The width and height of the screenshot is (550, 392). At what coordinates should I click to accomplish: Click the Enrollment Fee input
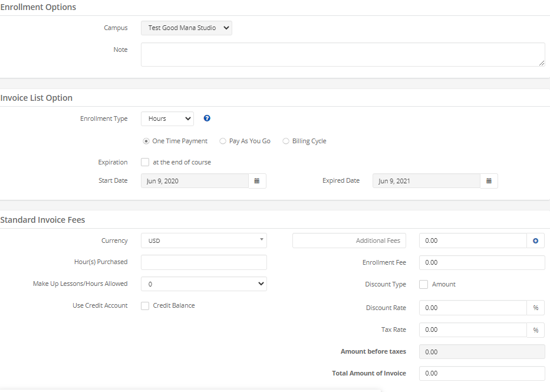[x=482, y=263]
